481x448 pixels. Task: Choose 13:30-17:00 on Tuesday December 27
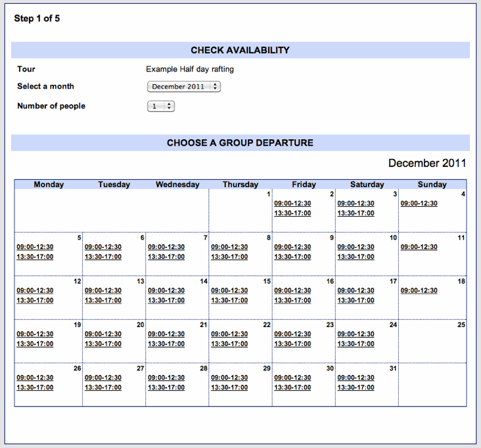pos(103,388)
